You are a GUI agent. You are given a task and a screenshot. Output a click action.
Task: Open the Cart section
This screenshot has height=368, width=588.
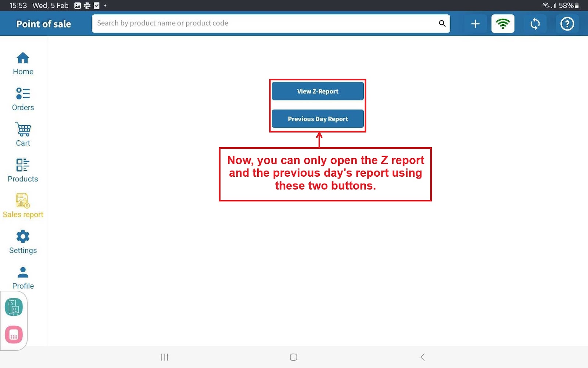point(23,135)
